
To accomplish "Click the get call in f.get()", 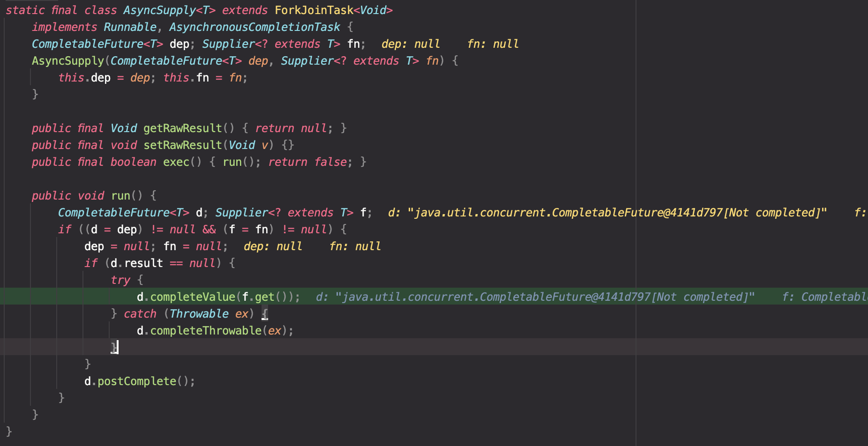I will click(x=265, y=297).
